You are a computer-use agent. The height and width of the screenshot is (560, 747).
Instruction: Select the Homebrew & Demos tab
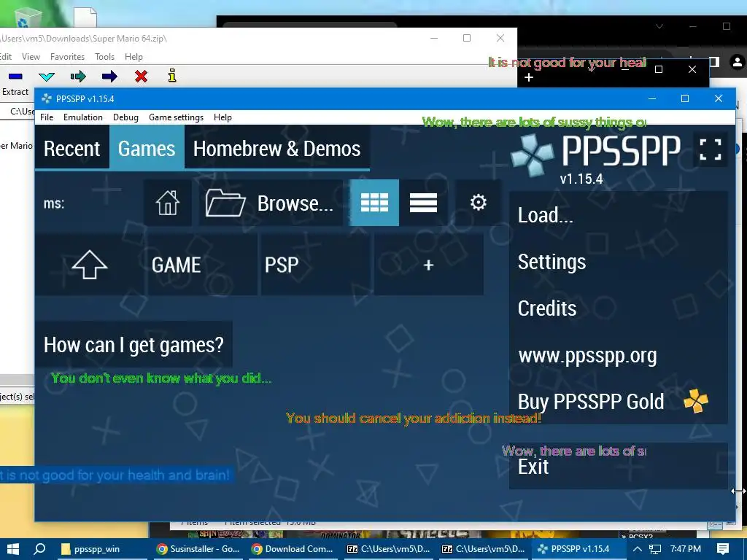coord(276,149)
